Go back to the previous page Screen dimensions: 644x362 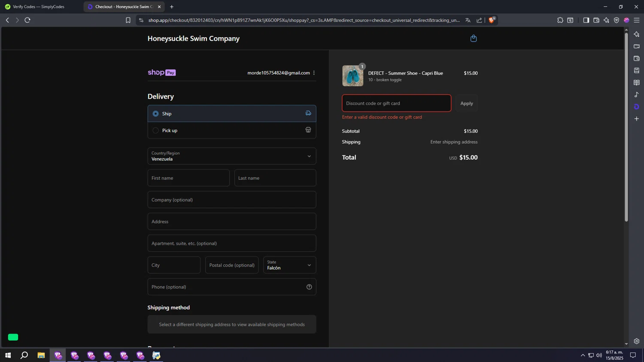tap(7, 20)
